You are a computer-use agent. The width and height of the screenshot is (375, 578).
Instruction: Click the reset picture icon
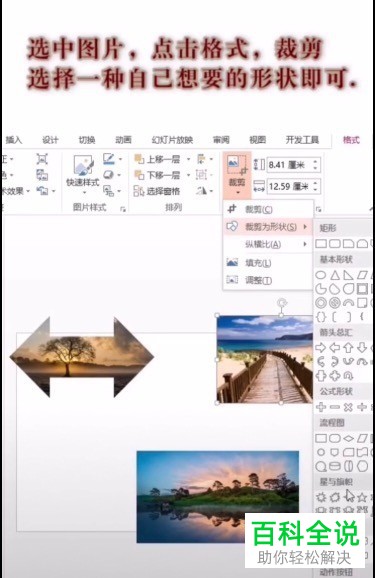point(42,191)
